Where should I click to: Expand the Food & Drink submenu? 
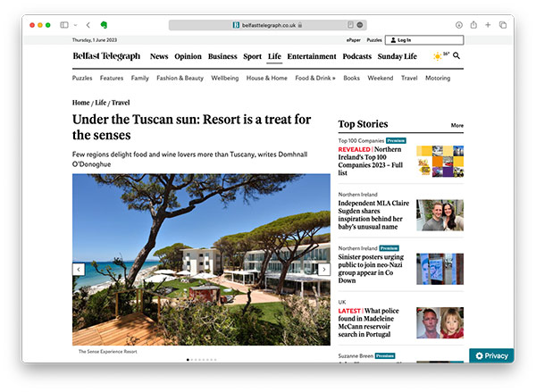315,78
